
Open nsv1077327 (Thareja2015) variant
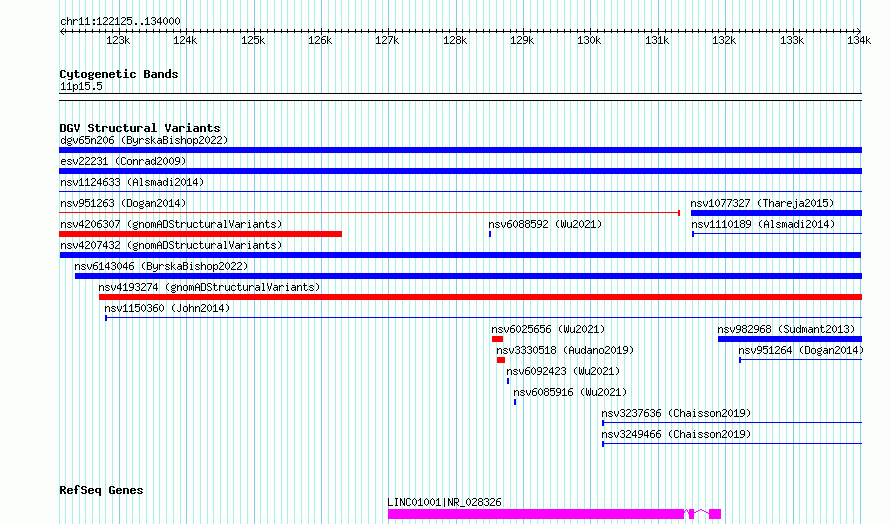762,203
